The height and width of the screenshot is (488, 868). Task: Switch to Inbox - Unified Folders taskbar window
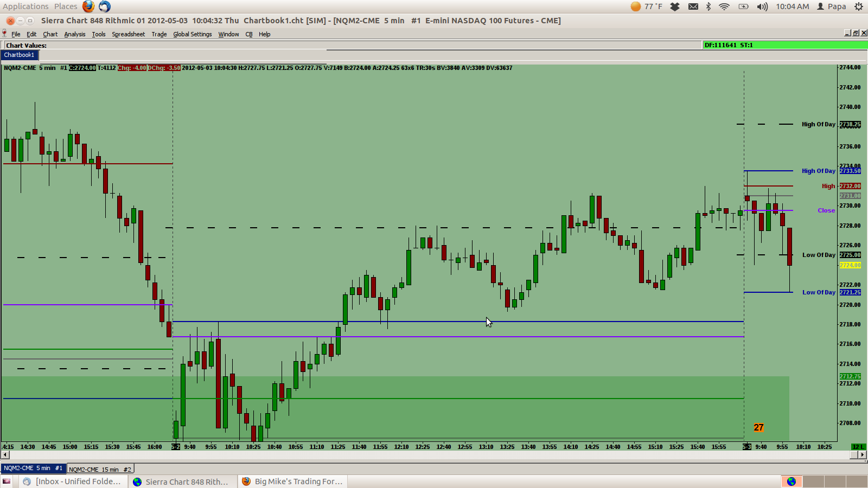[74, 481]
